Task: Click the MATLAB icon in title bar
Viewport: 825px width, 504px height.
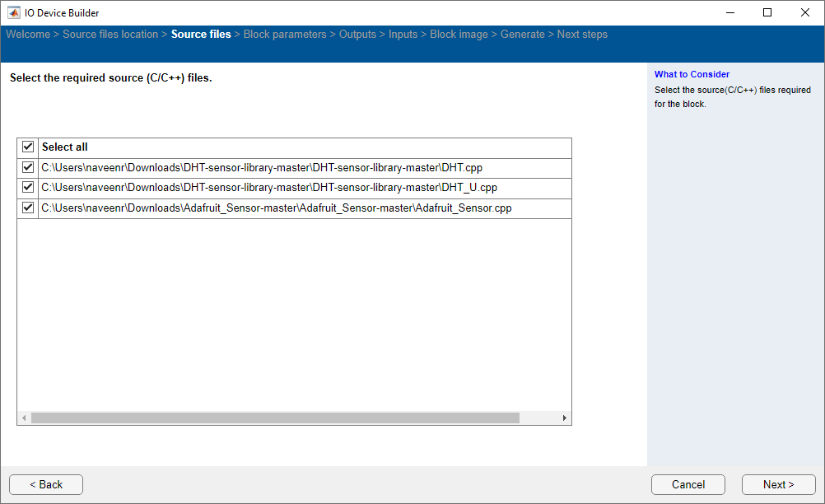Action: 14,12
